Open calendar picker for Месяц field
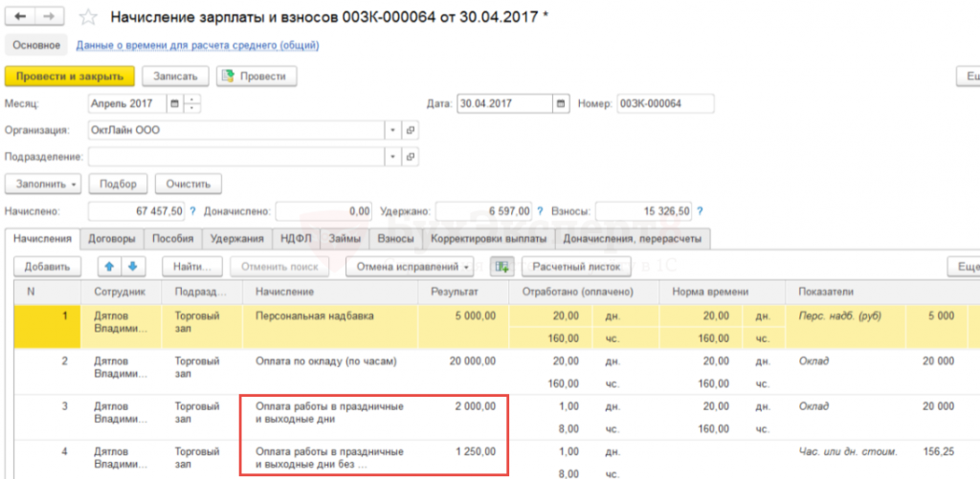Viewport: 980px width, 479px height. tap(173, 103)
